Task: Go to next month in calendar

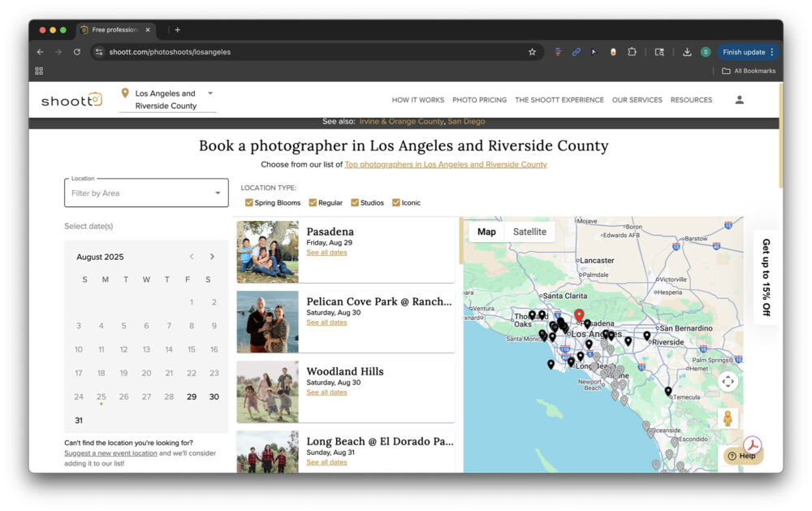Action: tap(213, 257)
